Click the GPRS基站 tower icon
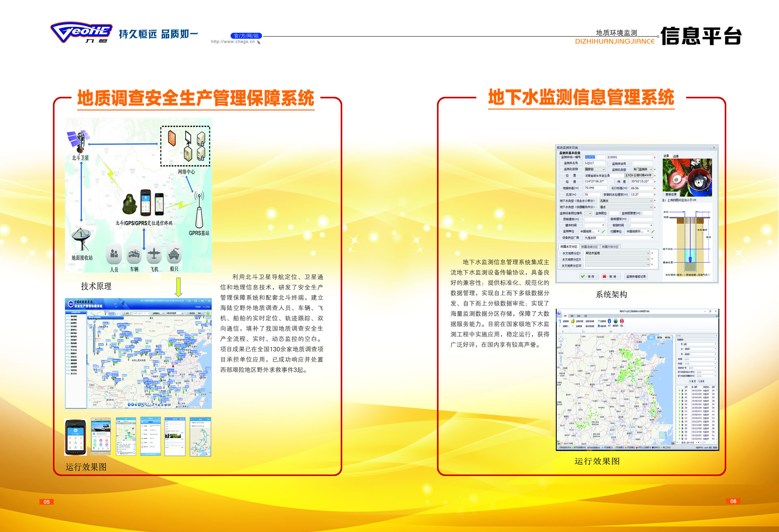Screen dimensions: 779x532 pyautogui.click(x=199, y=210)
